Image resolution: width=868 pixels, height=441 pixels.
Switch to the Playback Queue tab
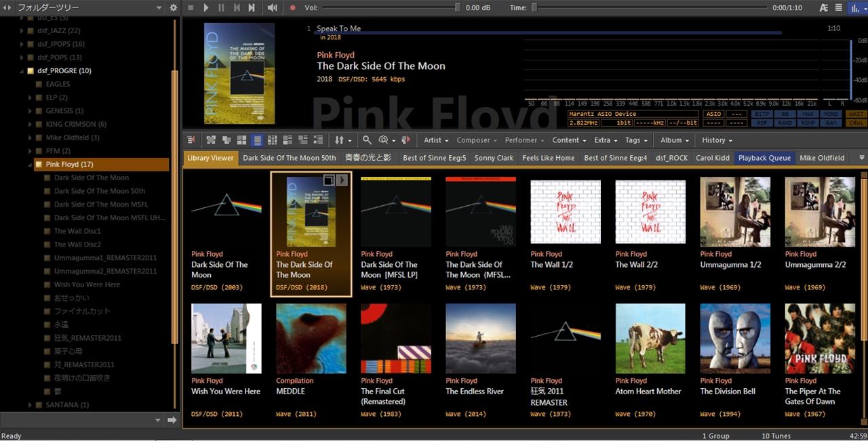[764, 158]
